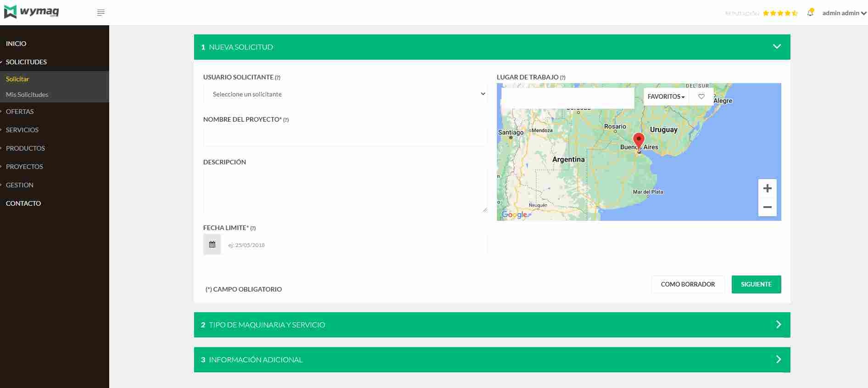This screenshot has height=388, width=868.
Task: Click the help (?) next to Fecha Limite
Action: coord(253,228)
